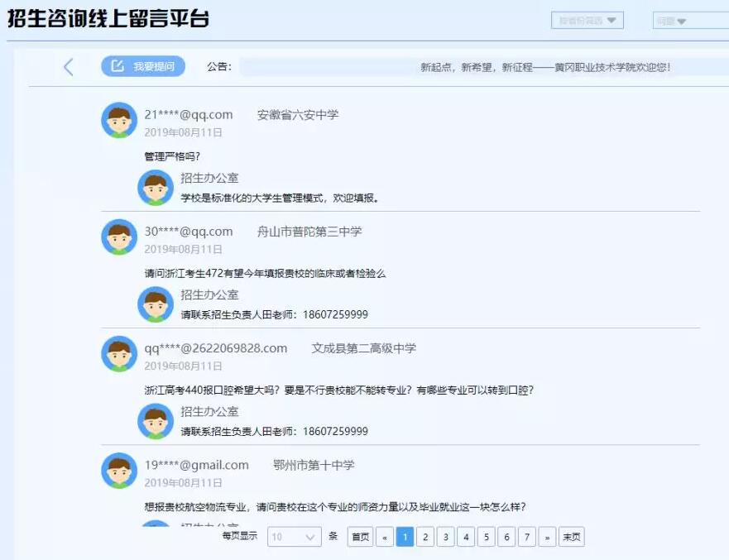The height and width of the screenshot is (560, 729).
Task: Select page 7 in pagination
Action: click(527, 537)
